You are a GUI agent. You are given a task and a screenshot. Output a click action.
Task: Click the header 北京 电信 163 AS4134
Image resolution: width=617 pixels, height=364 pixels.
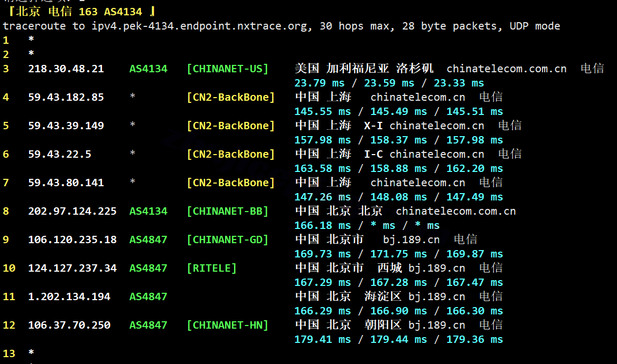tap(79, 12)
